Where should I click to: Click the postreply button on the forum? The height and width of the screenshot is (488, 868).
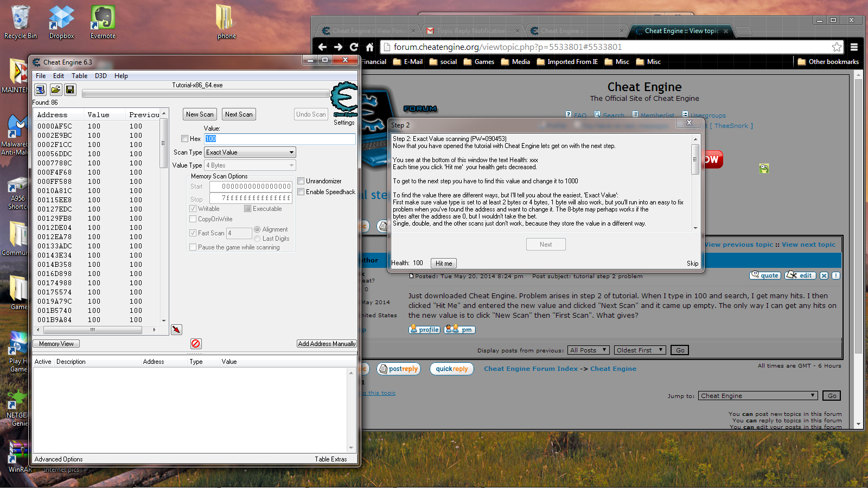(x=399, y=369)
